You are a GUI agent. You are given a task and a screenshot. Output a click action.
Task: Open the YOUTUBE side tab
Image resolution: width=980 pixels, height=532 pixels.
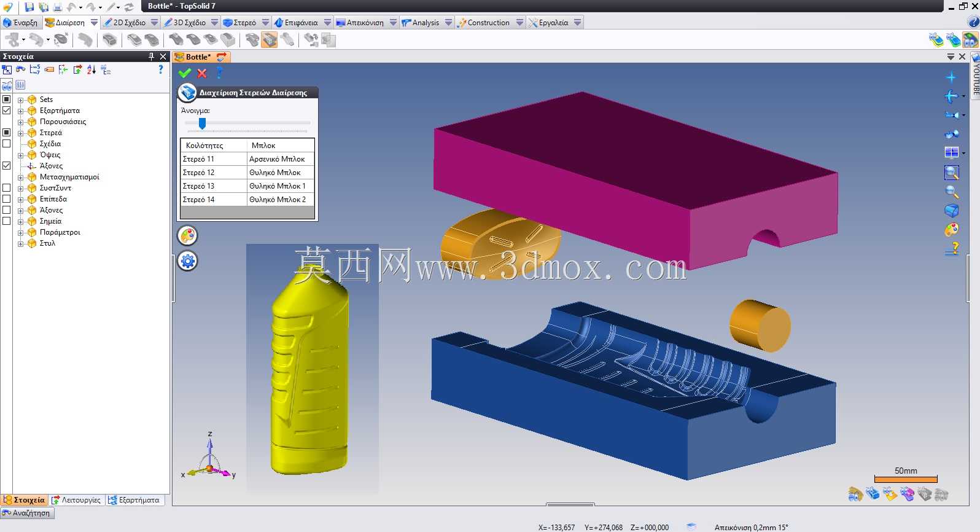coord(975,76)
